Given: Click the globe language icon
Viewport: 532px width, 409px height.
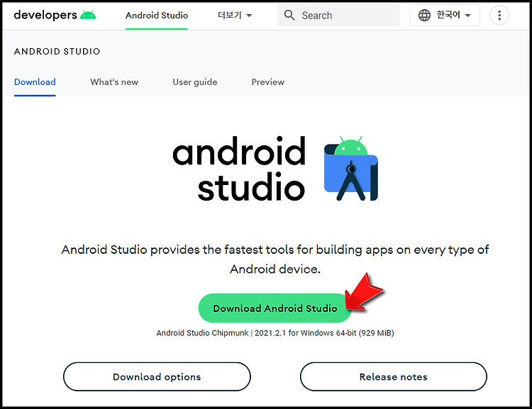Looking at the screenshot, I should pyautogui.click(x=424, y=16).
